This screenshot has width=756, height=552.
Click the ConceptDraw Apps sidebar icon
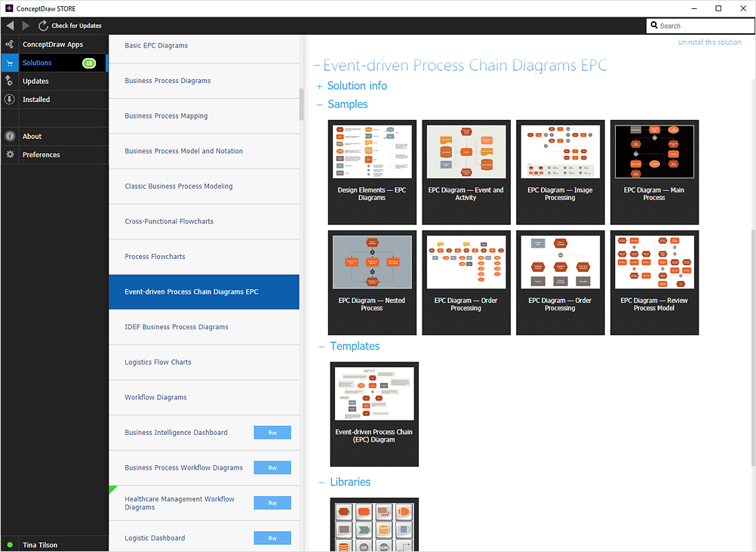[x=10, y=45]
